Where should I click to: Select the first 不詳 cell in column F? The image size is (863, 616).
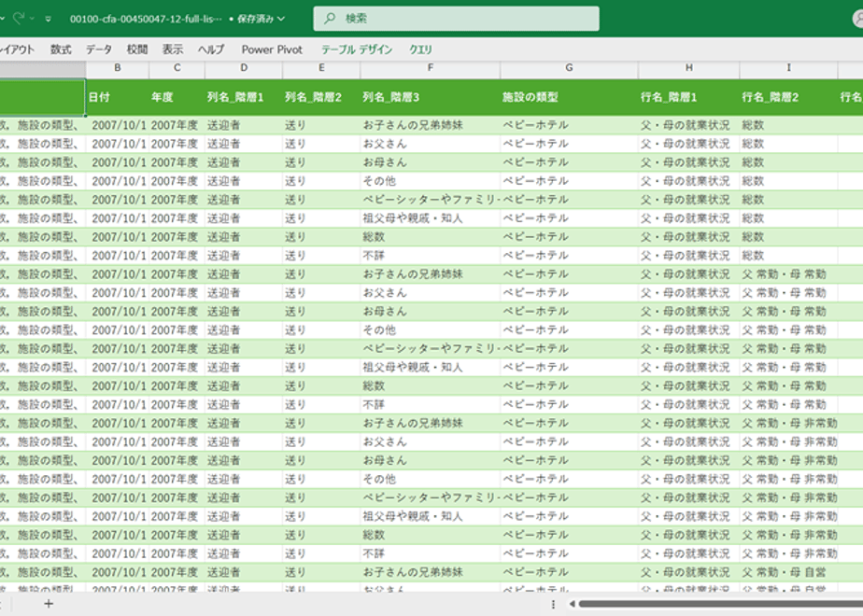pos(431,256)
